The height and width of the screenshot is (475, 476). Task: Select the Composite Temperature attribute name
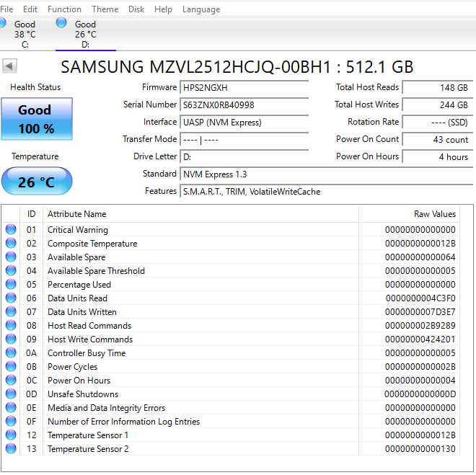(92, 244)
